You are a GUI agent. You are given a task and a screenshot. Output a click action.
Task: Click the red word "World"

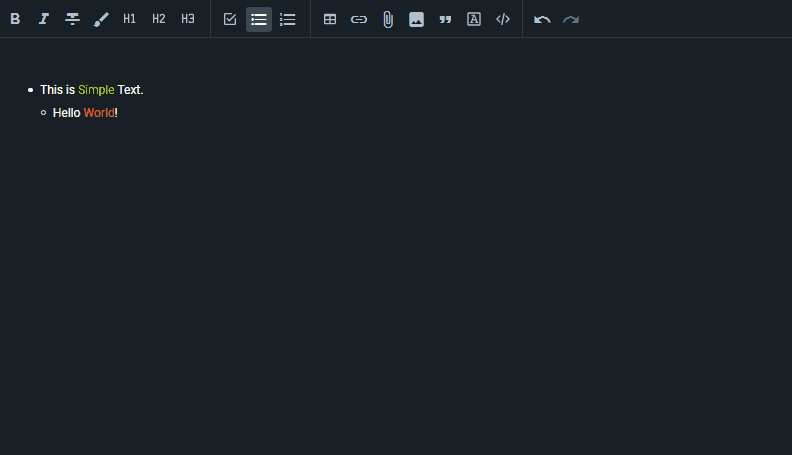[x=99, y=113]
